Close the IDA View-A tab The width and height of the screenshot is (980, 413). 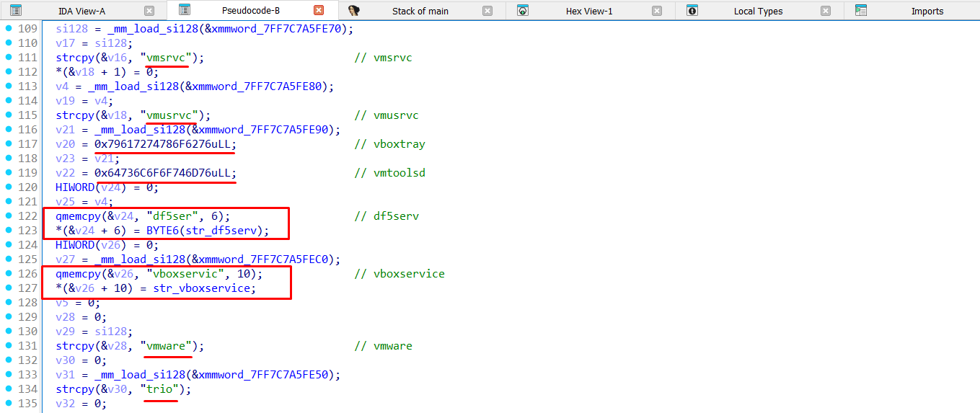coord(149,11)
